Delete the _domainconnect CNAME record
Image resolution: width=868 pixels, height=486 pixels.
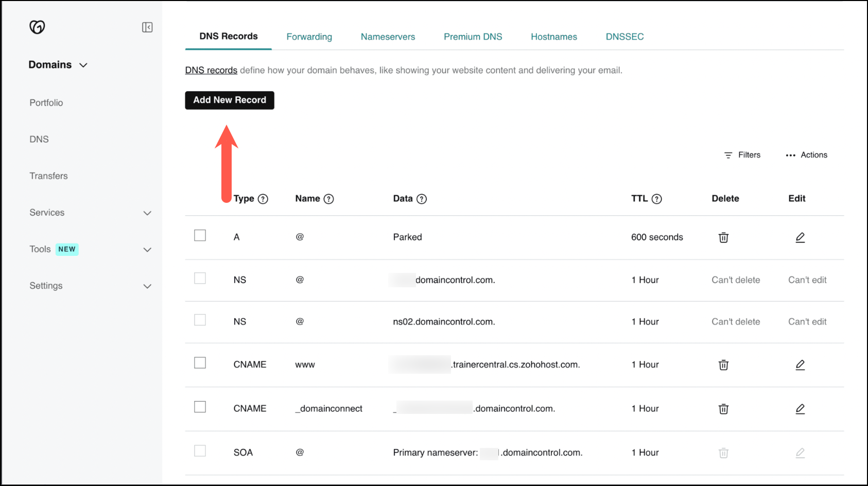click(x=723, y=409)
